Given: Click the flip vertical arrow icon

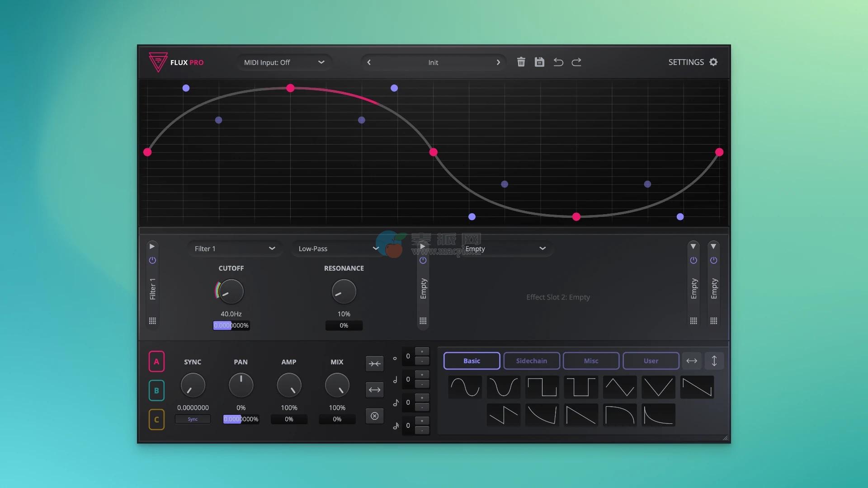Looking at the screenshot, I should pos(714,361).
